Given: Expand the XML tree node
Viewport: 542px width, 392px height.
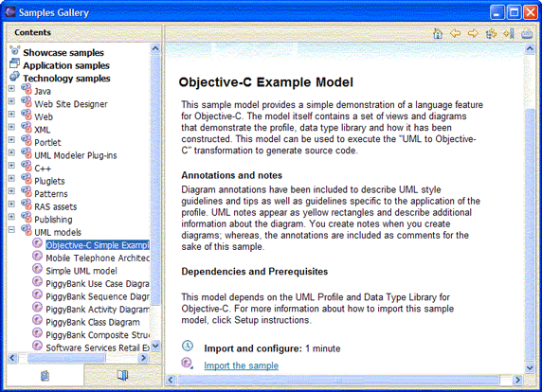Looking at the screenshot, I should tap(11, 127).
